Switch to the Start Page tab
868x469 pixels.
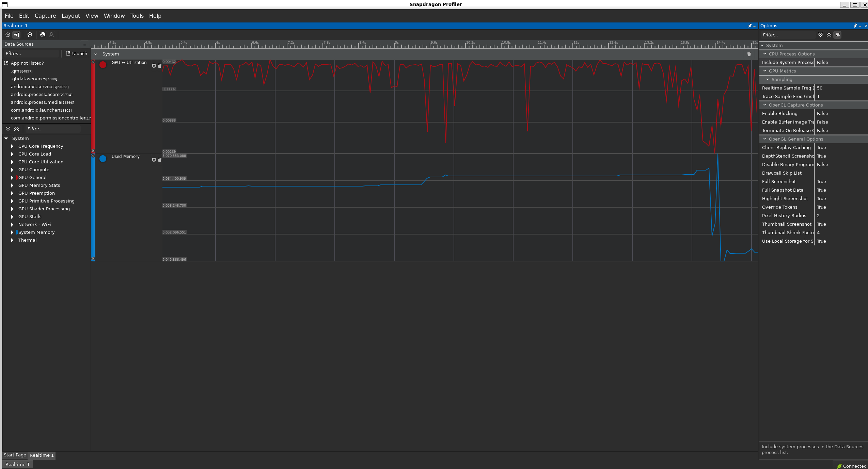click(x=15, y=455)
